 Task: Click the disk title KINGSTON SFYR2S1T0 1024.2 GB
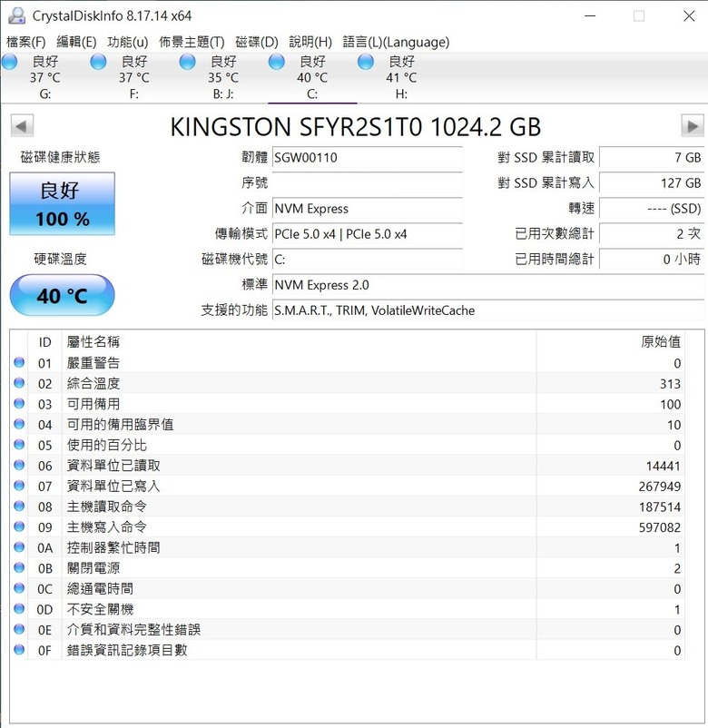pos(356,127)
